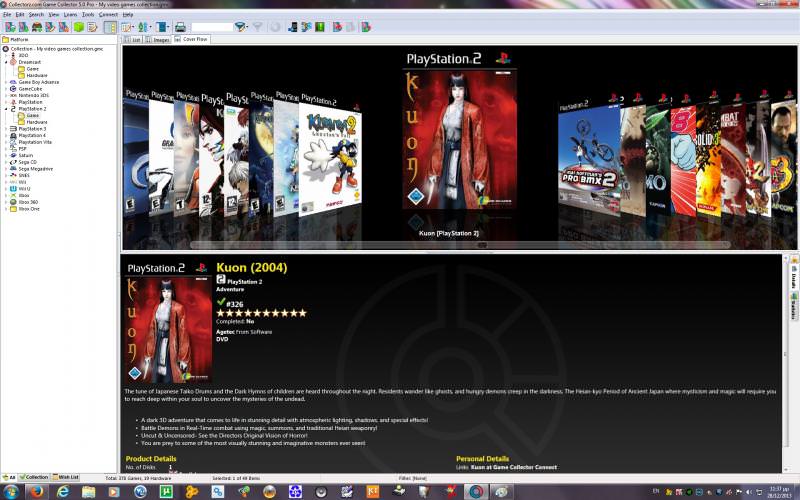Collapse the Dreamcast tree node

click(x=6, y=62)
